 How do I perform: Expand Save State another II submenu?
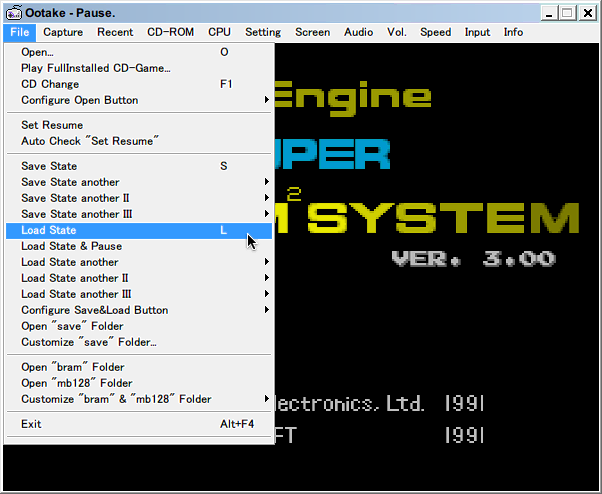coord(139,198)
